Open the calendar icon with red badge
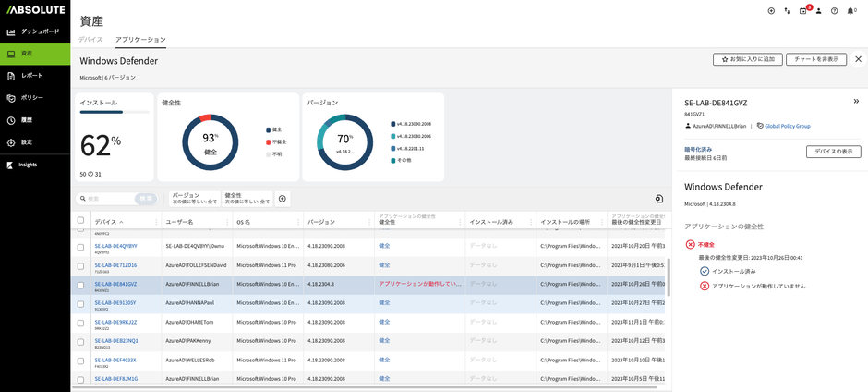 pos(802,11)
